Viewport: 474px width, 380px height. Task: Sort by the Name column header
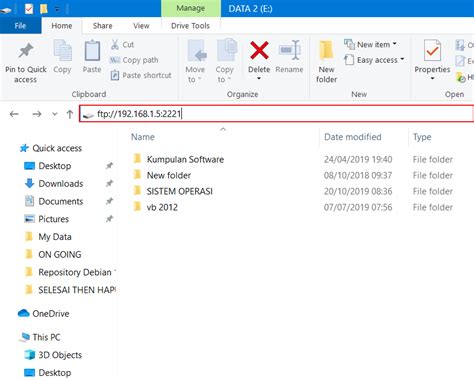click(x=143, y=137)
